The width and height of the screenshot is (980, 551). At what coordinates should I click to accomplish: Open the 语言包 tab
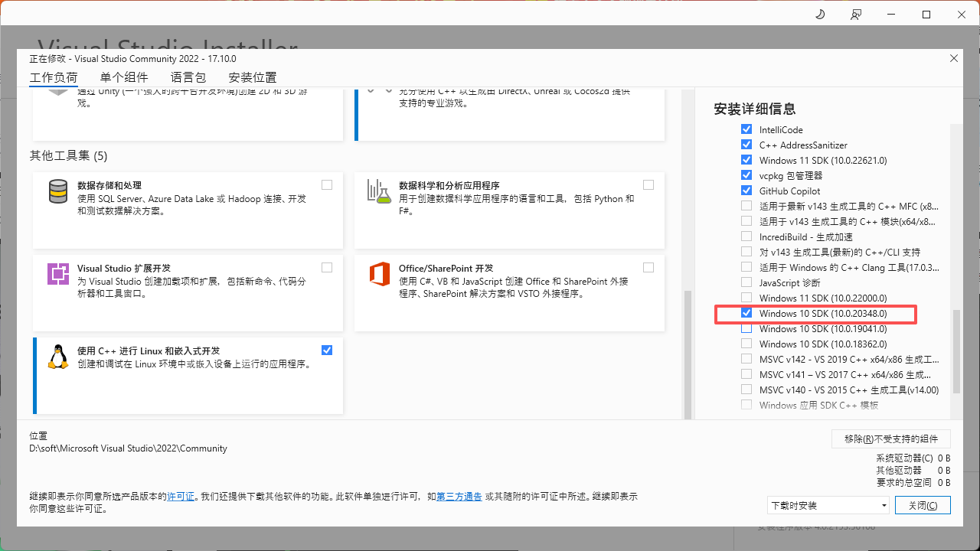(188, 77)
